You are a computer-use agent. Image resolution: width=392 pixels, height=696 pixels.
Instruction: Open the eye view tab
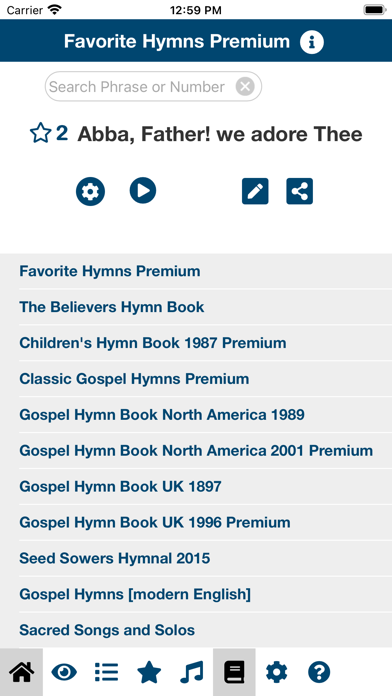(64, 672)
